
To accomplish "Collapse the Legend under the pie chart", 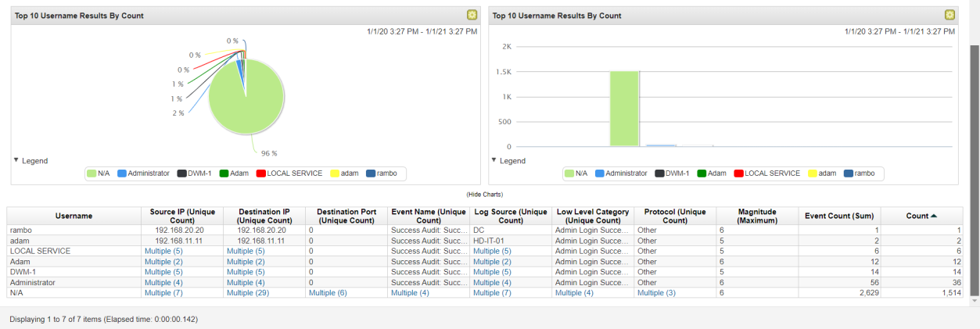I will [x=16, y=160].
